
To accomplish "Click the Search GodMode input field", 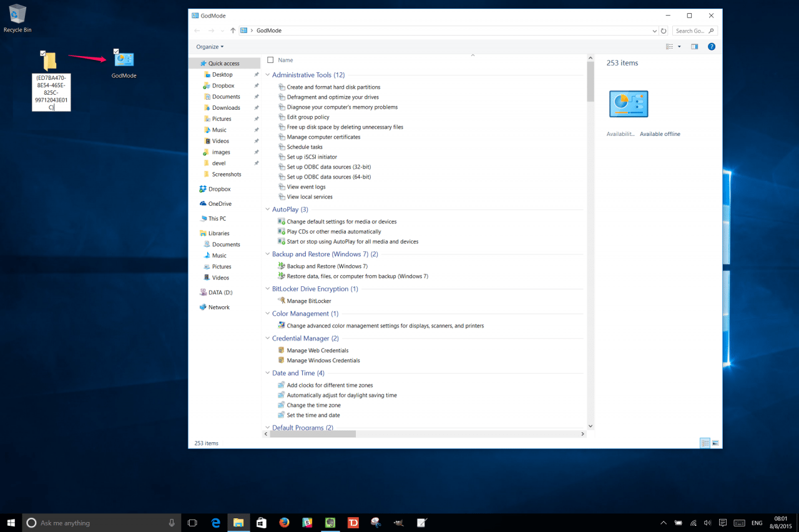I will pyautogui.click(x=695, y=31).
